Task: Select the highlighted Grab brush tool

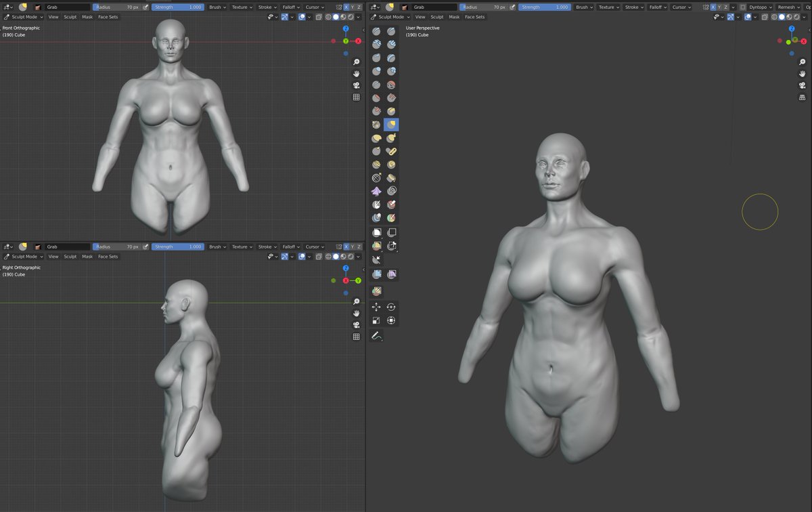Action: tap(391, 125)
